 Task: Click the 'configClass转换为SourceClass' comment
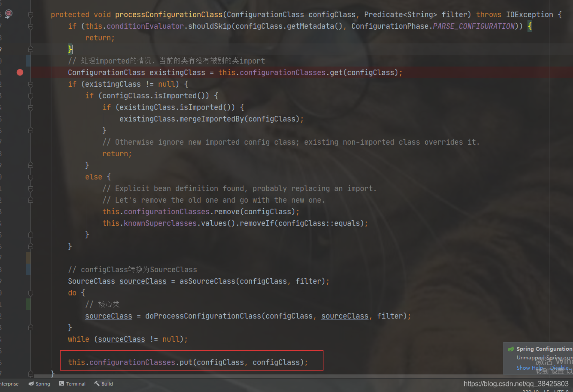click(132, 270)
